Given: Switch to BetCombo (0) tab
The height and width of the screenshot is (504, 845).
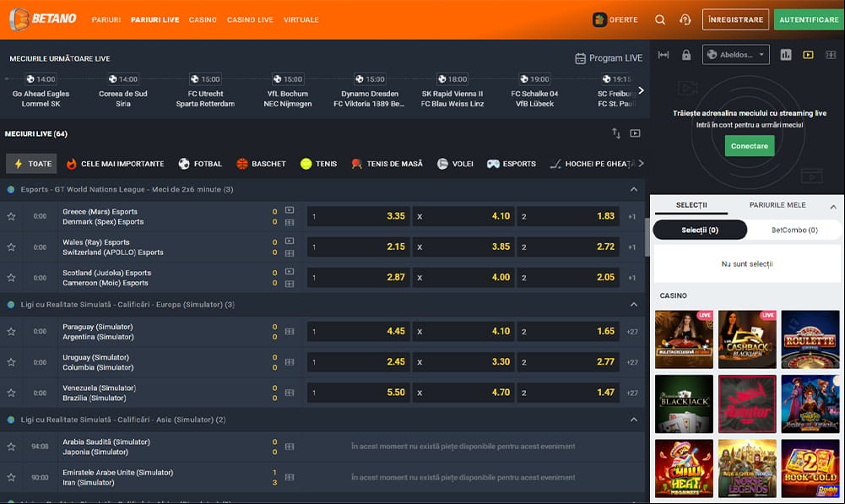Looking at the screenshot, I should 794,230.
